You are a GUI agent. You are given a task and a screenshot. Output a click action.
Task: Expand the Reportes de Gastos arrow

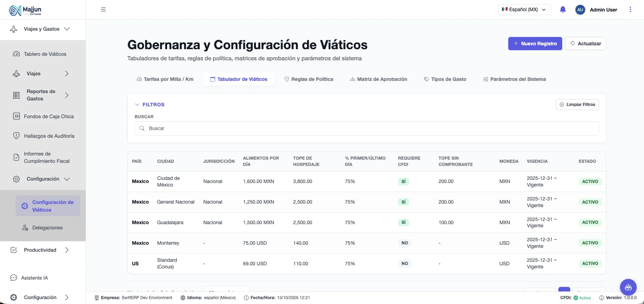pyautogui.click(x=67, y=95)
